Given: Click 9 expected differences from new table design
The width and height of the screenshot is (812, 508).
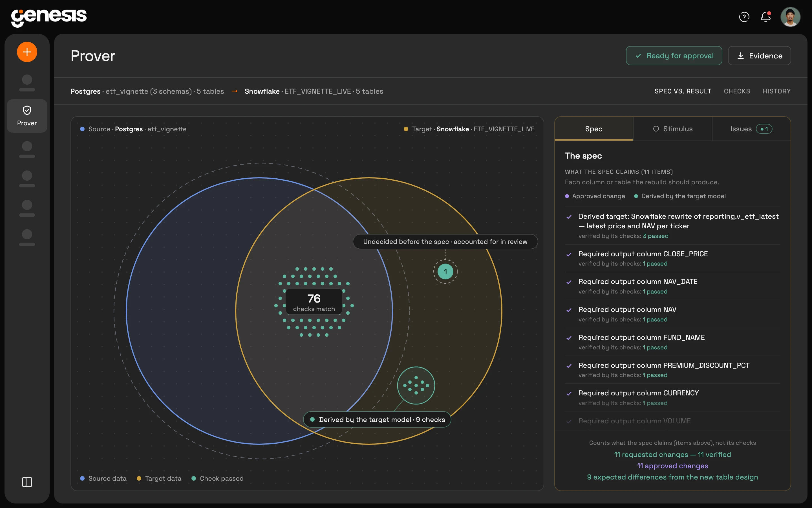Looking at the screenshot, I should click(672, 478).
